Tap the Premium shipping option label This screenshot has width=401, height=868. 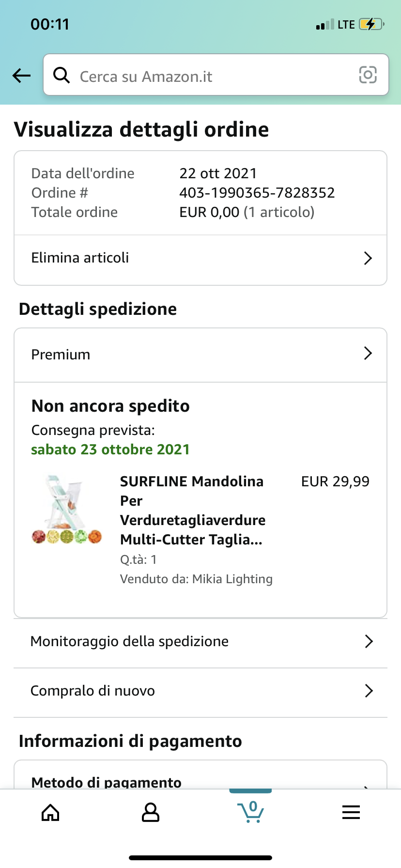[x=61, y=355]
